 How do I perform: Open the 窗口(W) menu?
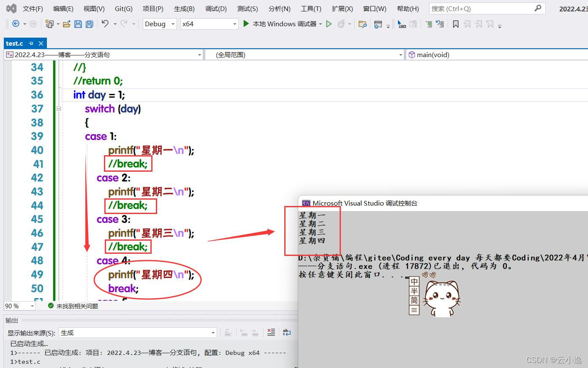coord(375,8)
